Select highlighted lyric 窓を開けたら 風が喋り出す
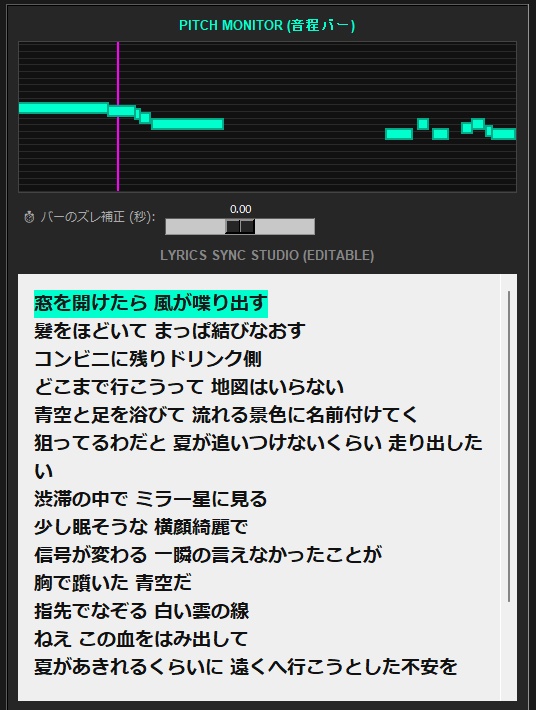Image resolution: width=536 pixels, height=710 pixels. [151, 303]
